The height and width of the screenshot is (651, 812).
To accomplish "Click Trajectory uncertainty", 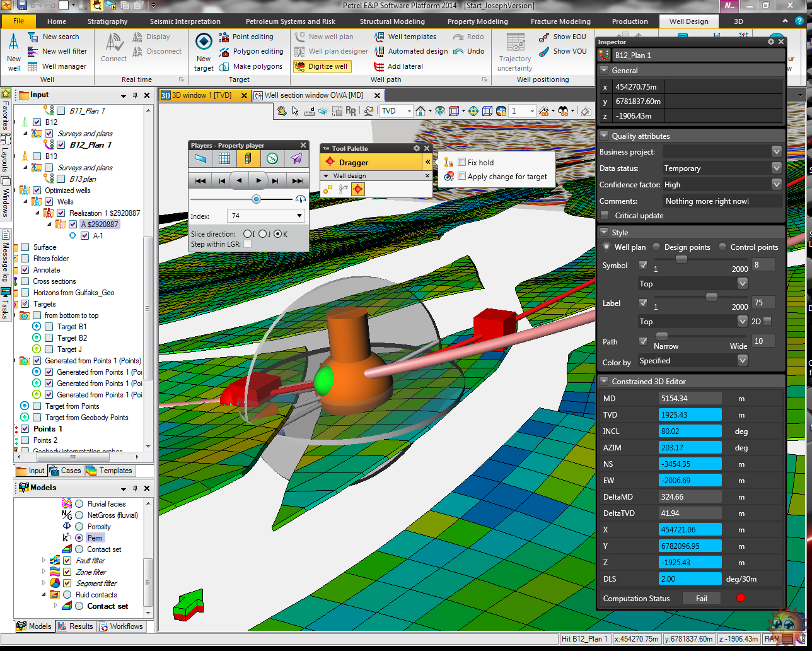I will (x=515, y=52).
